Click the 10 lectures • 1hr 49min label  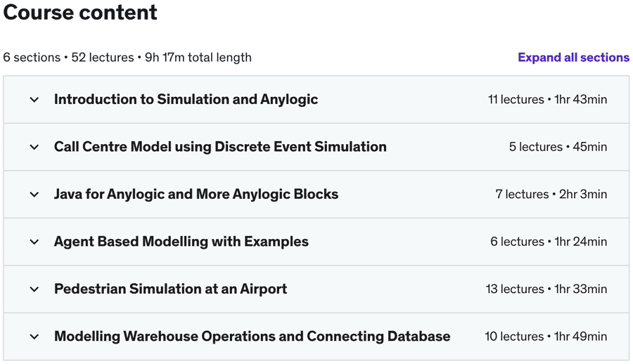click(x=546, y=337)
